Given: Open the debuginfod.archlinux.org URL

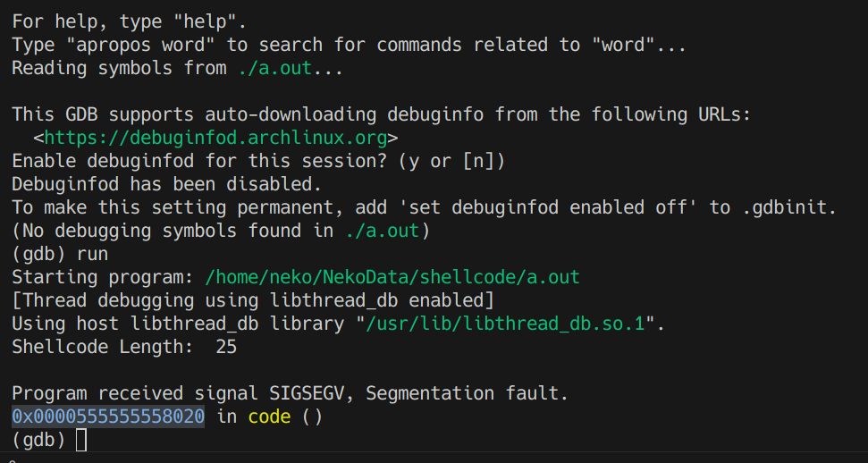Looking at the screenshot, I should pos(215,138).
